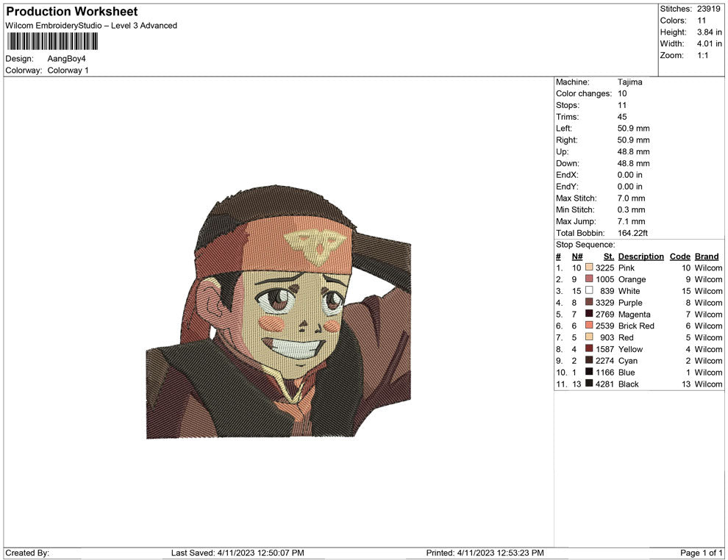Click the Zoom value 1:1

click(702, 55)
